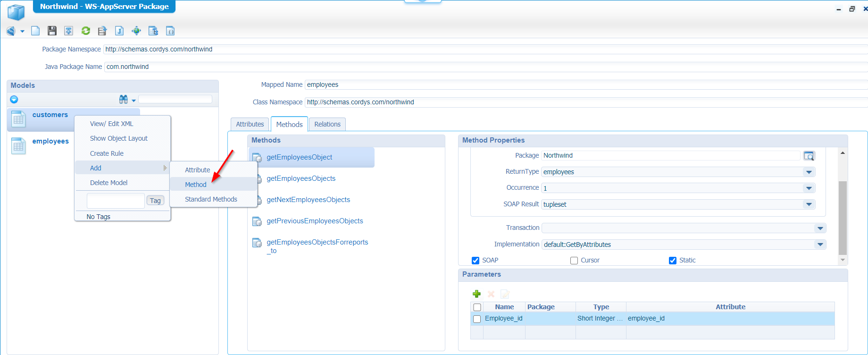Click the green refresh arrows icon

coord(85,31)
